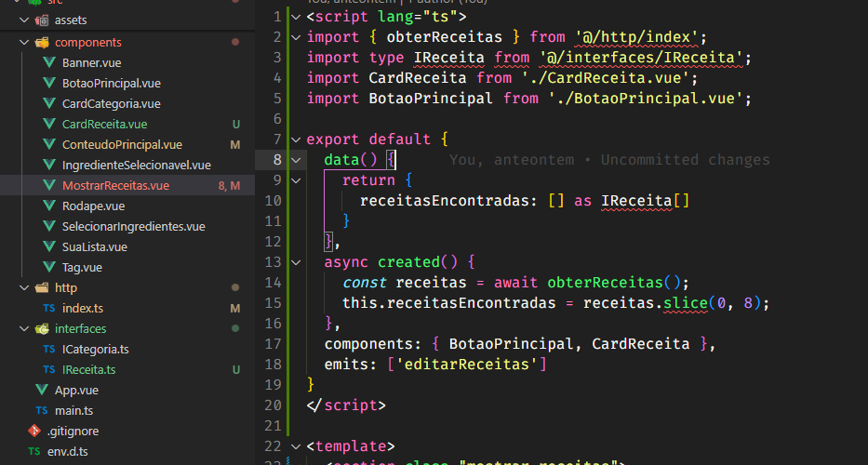The height and width of the screenshot is (465, 868).
Task: Click the git icon of .gitignore
Action: 34,431
